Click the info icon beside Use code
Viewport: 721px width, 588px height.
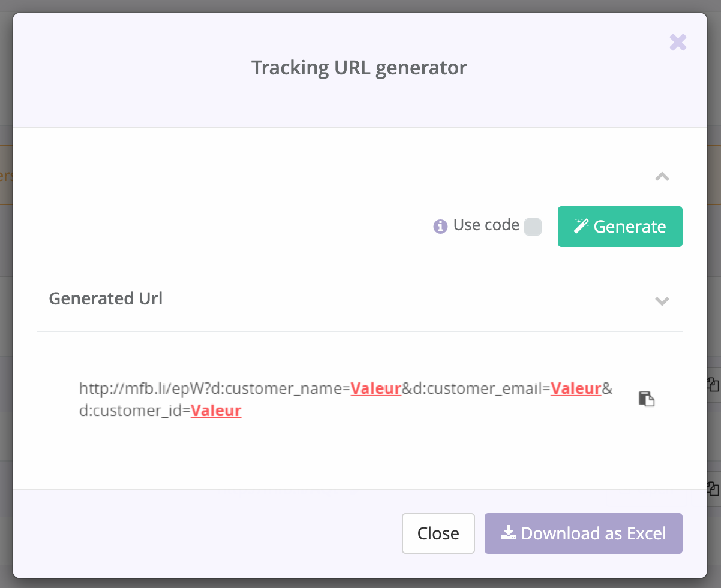(x=440, y=227)
